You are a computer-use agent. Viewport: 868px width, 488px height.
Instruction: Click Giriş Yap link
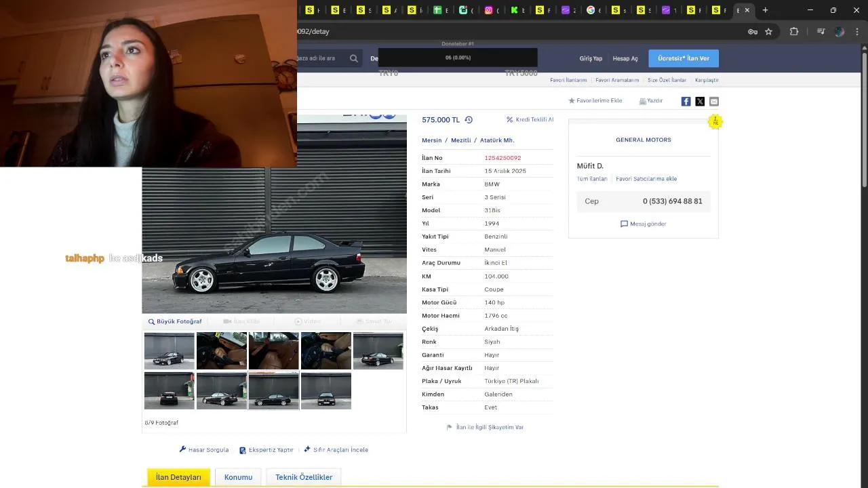(x=591, y=58)
